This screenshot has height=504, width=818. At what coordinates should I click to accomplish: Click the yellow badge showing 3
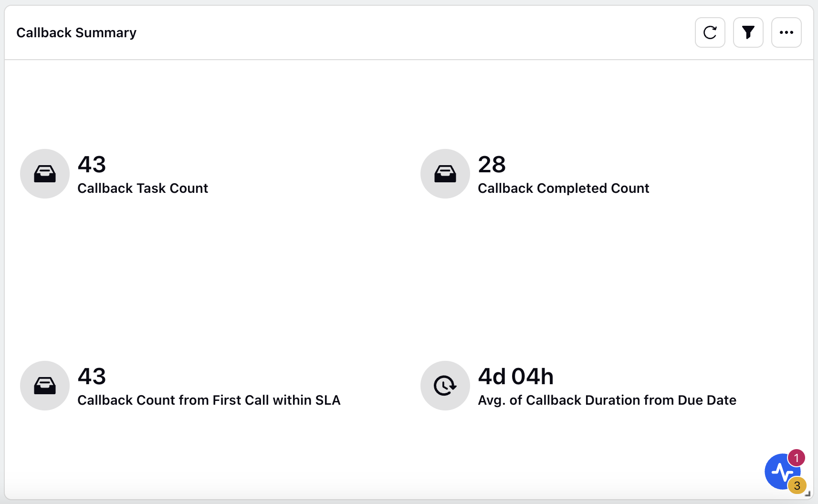pos(797,486)
